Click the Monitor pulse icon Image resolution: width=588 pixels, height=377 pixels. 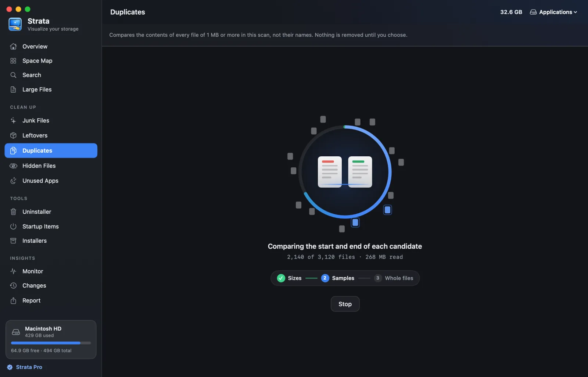click(x=13, y=271)
